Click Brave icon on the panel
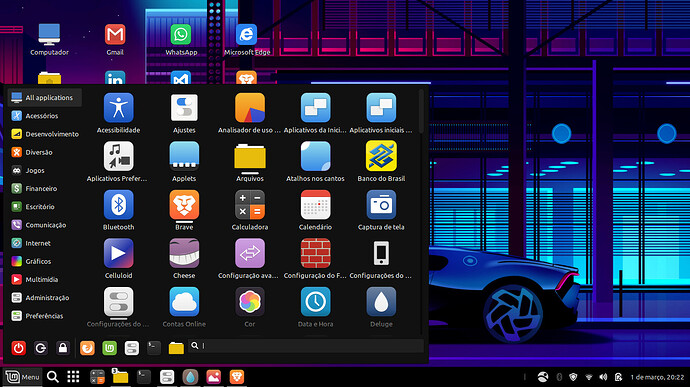The image size is (690, 387). pyautogui.click(x=237, y=377)
